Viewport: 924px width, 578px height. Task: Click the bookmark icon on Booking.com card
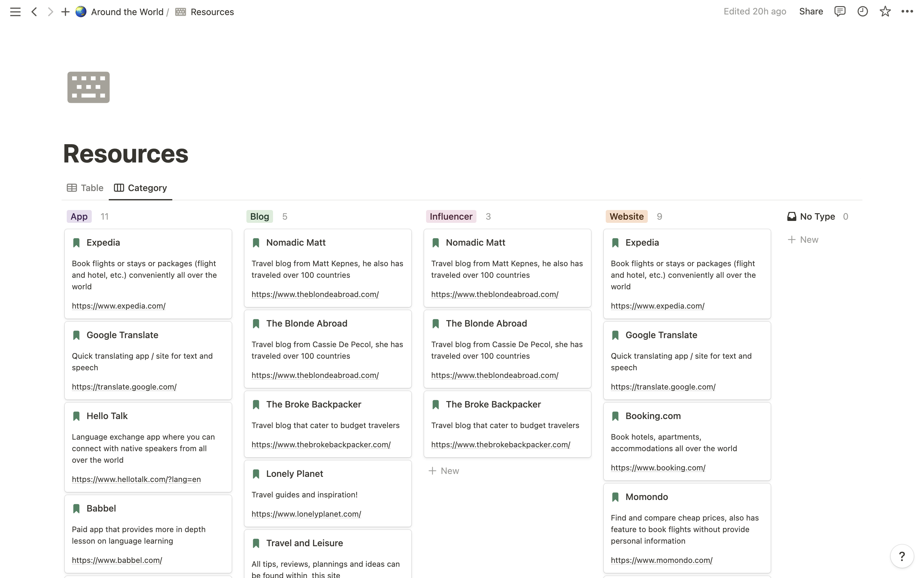615,416
